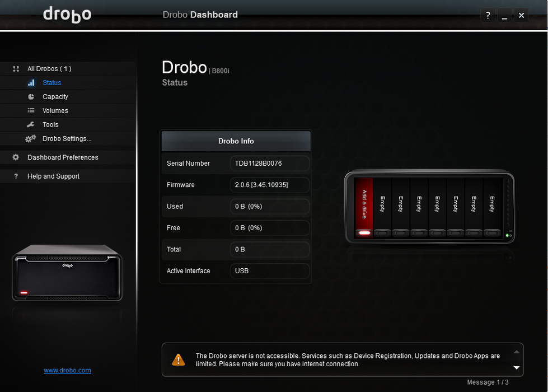The image size is (548, 392).
Task: Click the Dashboard Preferences gear icon
Action: pyautogui.click(x=15, y=157)
